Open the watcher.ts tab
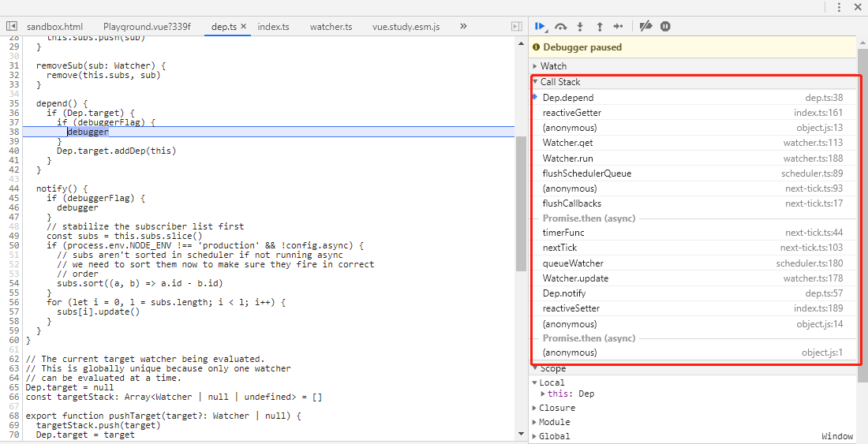Viewport: 868px width, 444px height. click(331, 27)
